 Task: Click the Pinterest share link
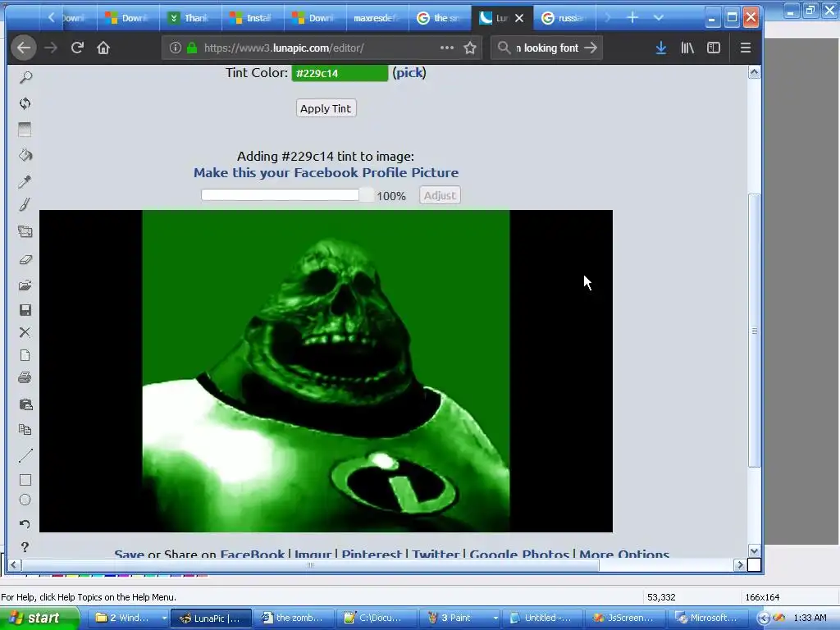[372, 554]
